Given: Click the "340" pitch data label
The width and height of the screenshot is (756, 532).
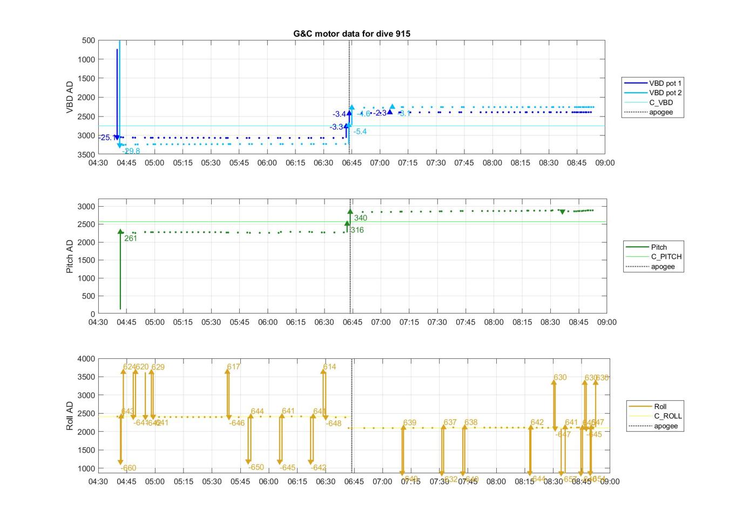Looking at the screenshot, I should pyautogui.click(x=361, y=218).
